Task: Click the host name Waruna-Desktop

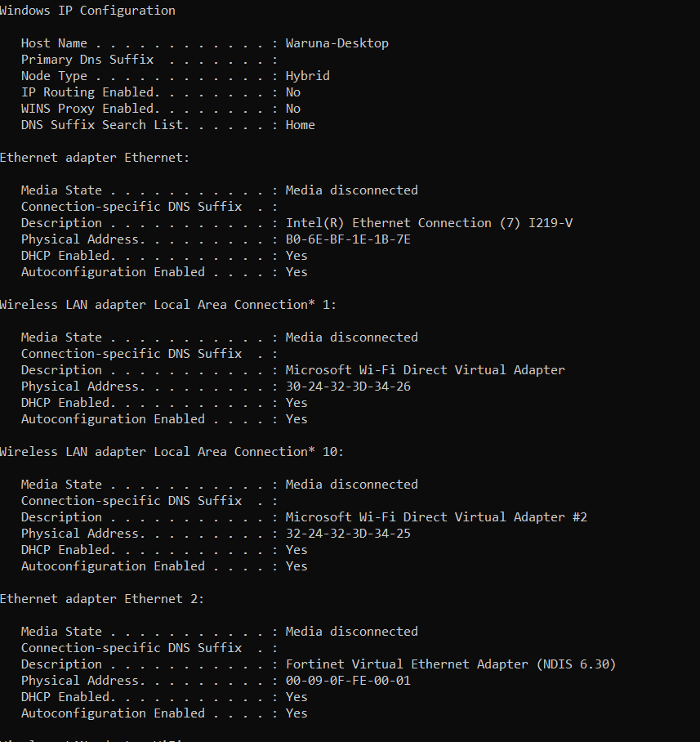Action: (x=337, y=43)
